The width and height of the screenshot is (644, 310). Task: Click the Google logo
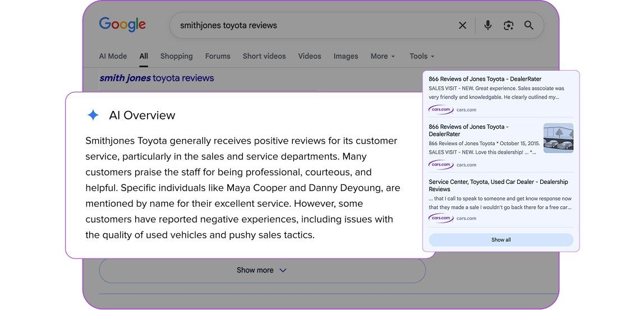point(122,25)
